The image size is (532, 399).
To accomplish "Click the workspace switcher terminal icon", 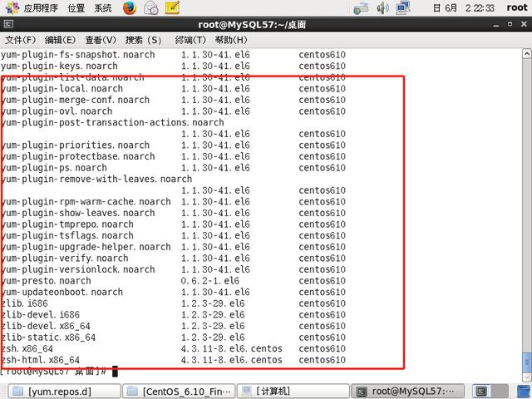I will [481, 392].
